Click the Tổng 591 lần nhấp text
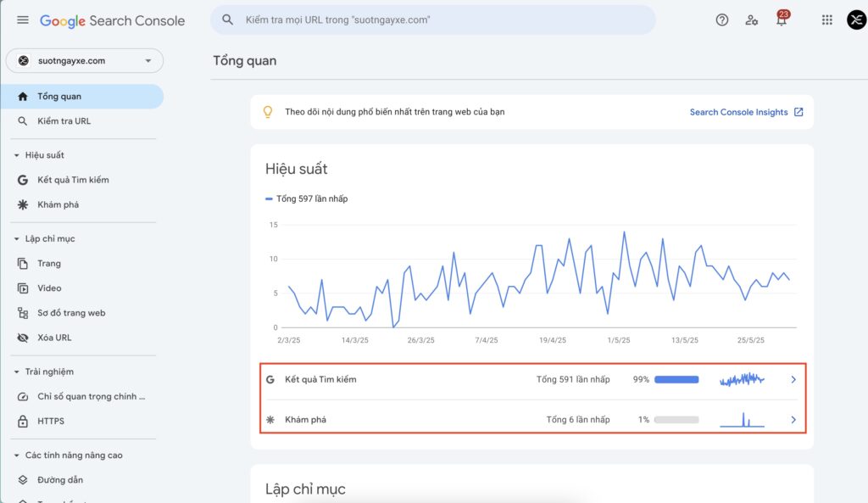 coord(573,379)
